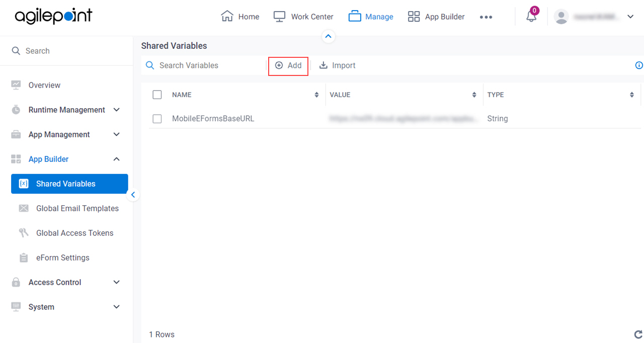Screen dimensions: 644x343
Task: Refresh the table with reload icon
Action: 638,334
